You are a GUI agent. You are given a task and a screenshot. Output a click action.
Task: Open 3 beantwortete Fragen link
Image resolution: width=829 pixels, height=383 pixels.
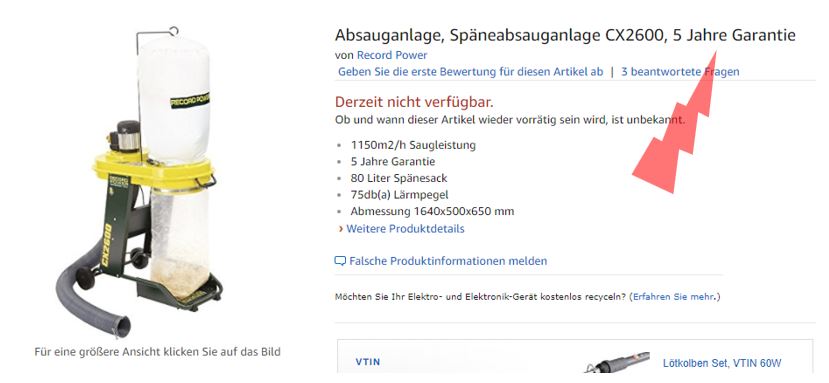[680, 72]
